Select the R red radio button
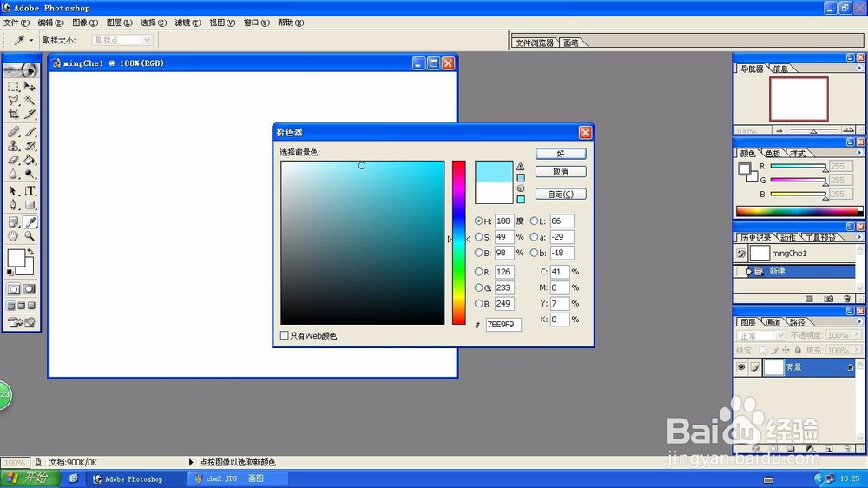This screenshot has width=868, height=488. [x=479, y=272]
